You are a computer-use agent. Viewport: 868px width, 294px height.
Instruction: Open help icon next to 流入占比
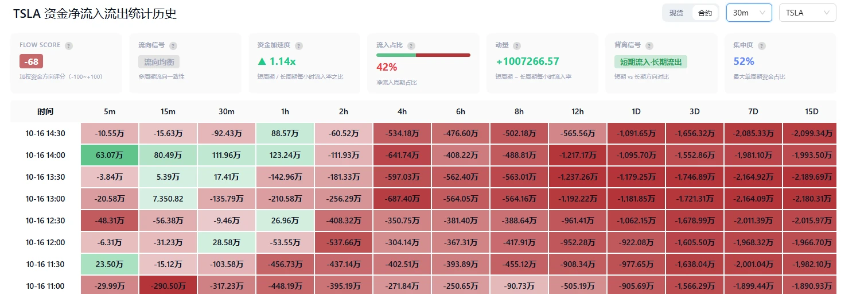(411, 45)
